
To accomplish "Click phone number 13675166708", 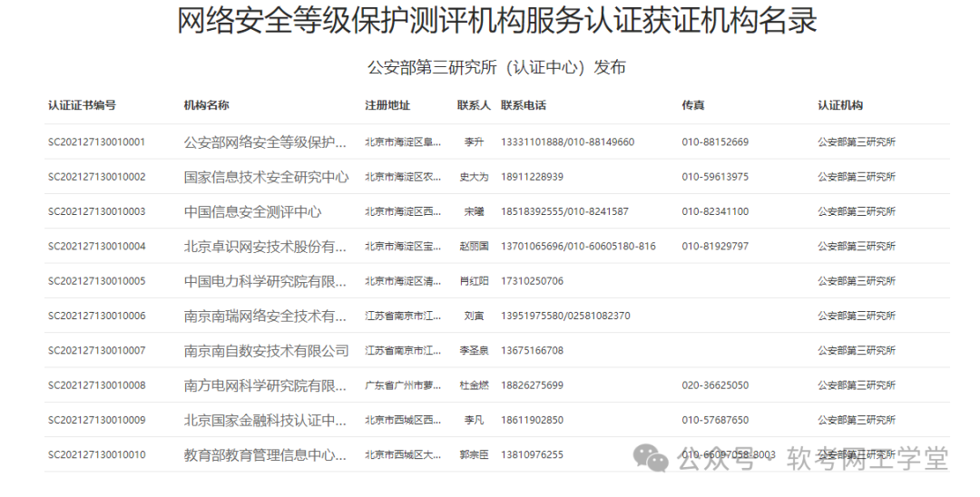I will [x=532, y=351].
